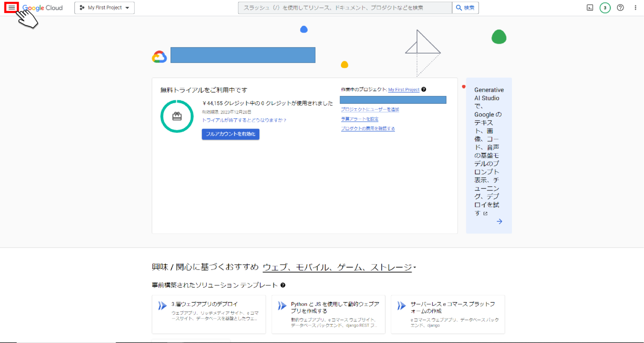This screenshot has width=644, height=343.
Task: Open notifications badge showing 3
Action: (605, 8)
